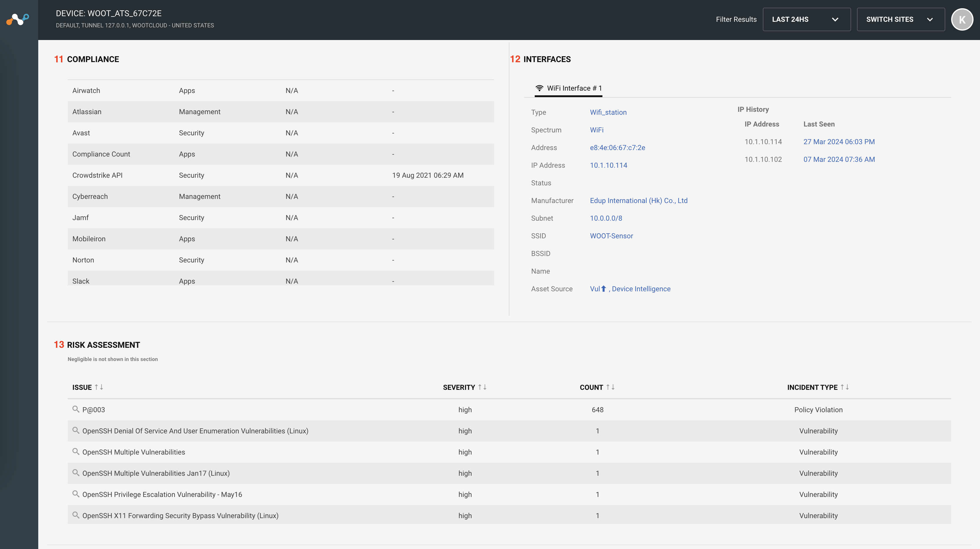Click magnifier icon for OpenSSH Privilege Escalation row
Image resolution: width=980 pixels, height=549 pixels.
pos(76,494)
